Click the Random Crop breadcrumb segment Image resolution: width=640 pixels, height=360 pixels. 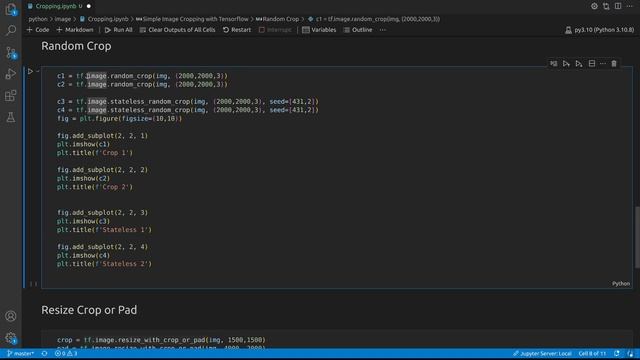coord(278,19)
